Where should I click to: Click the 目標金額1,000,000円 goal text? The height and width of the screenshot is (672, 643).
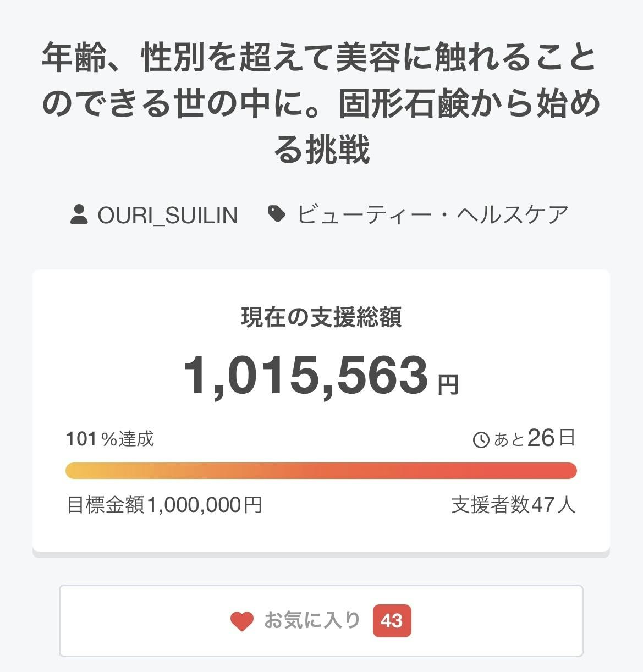tap(164, 504)
